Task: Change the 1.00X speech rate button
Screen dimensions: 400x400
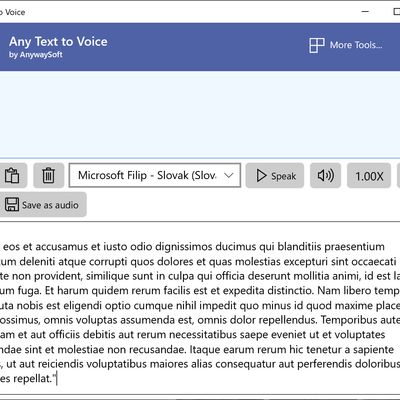Action: pyautogui.click(x=369, y=175)
